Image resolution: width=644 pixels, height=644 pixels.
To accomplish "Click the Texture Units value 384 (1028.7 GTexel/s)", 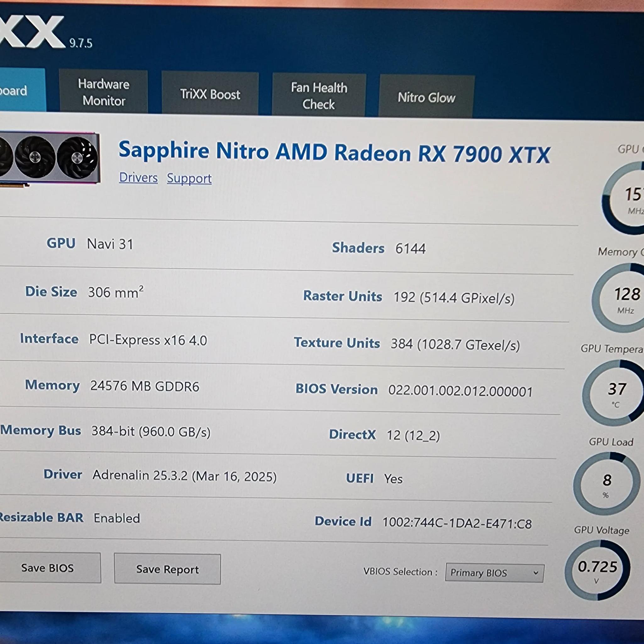I will pyautogui.click(x=455, y=345).
